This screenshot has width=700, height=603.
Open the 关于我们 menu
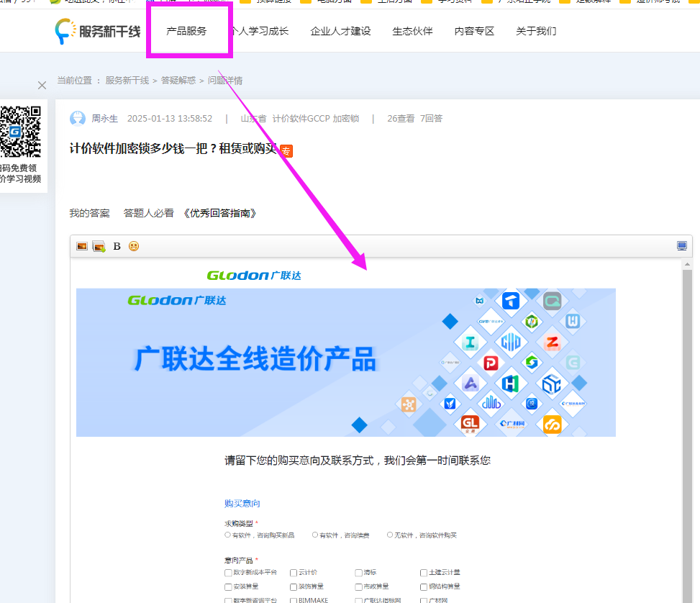coord(536,31)
